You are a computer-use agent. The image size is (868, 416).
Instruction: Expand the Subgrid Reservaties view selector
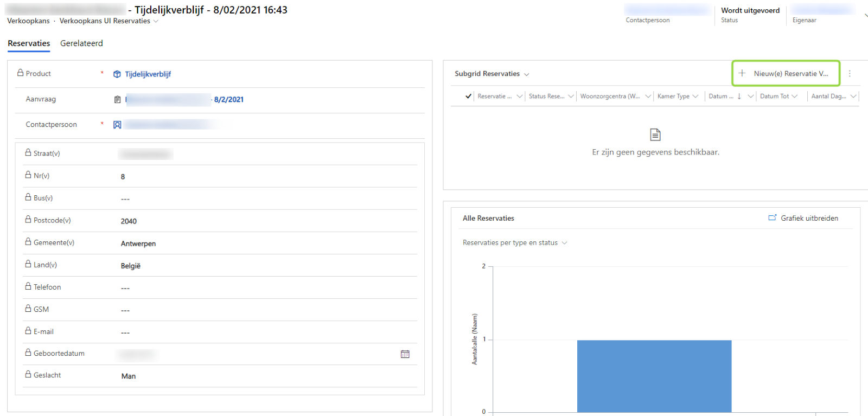pyautogui.click(x=526, y=74)
